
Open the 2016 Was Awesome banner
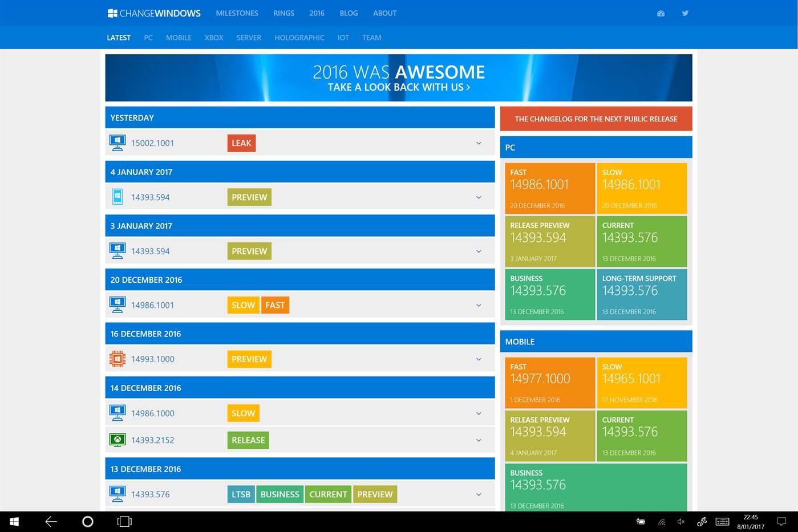click(x=399, y=78)
